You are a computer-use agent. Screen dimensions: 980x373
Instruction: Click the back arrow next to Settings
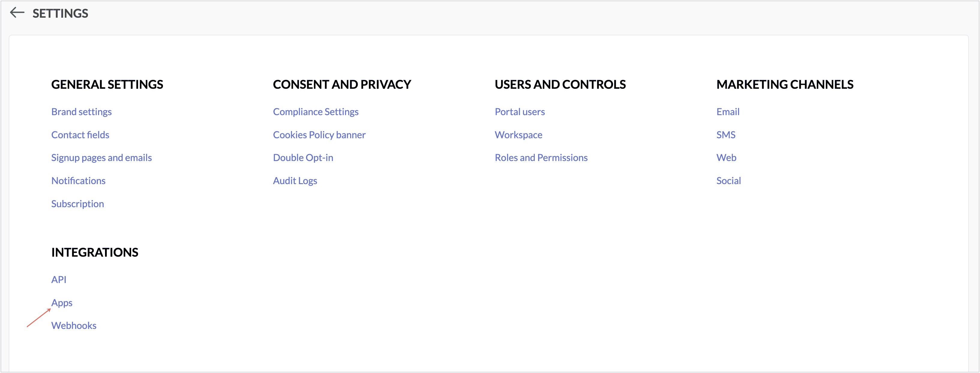point(17,13)
